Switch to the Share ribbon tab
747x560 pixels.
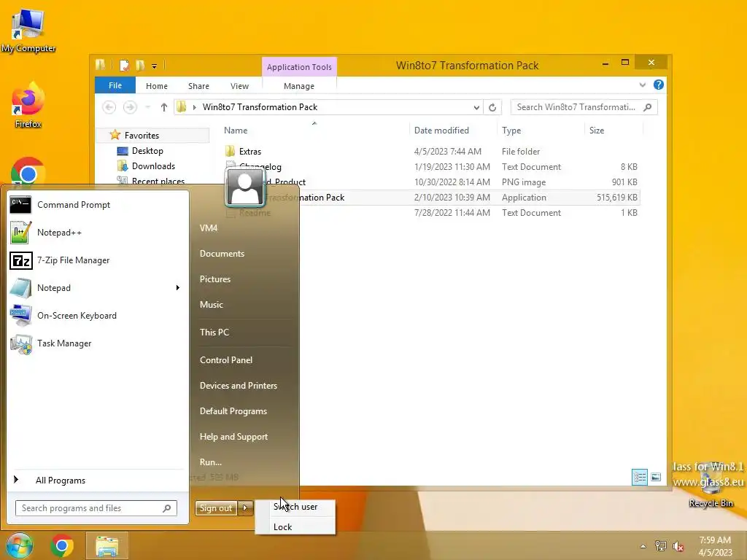pyautogui.click(x=198, y=86)
